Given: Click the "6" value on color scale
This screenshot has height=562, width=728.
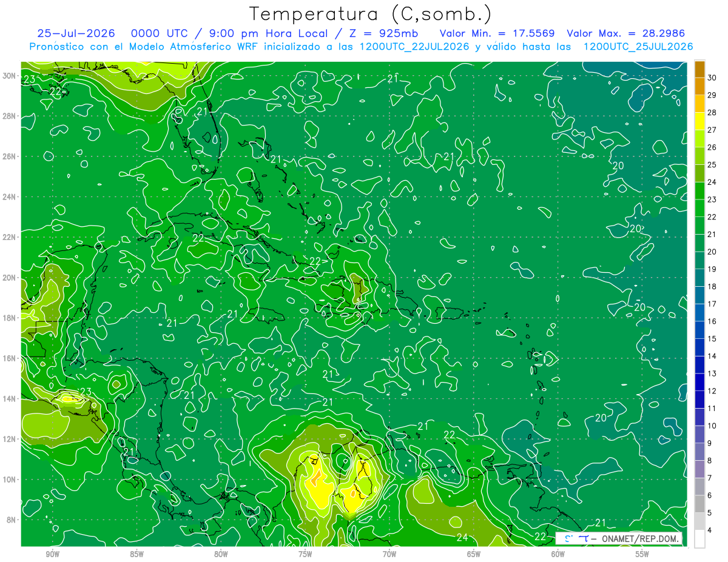Looking at the screenshot, I should (x=710, y=495).
